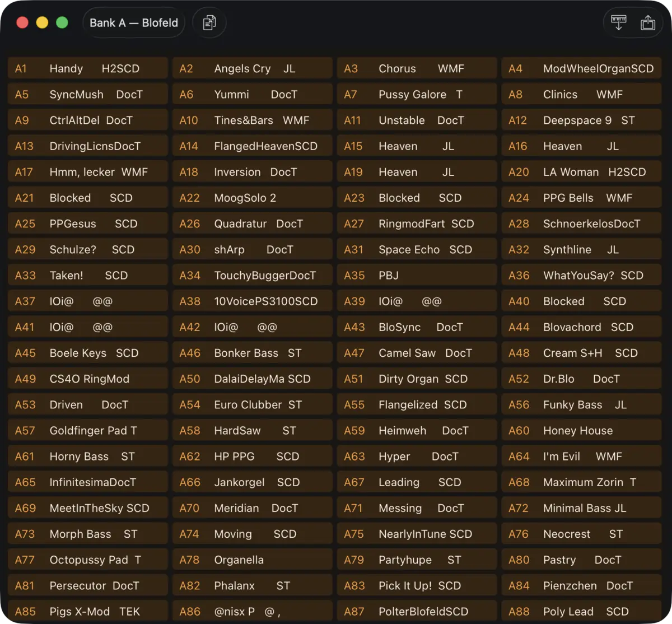The height and width of the screenshot is (624, 672).
Task: Pick patch A10 Tines&Bars WMF
Action: click(253, 120)
